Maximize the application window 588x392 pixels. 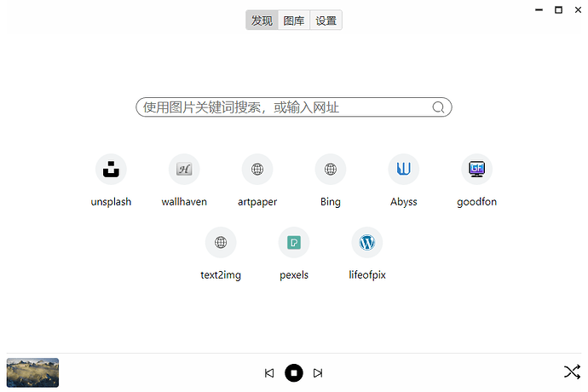pyautogui.click(x=559, y=9)
